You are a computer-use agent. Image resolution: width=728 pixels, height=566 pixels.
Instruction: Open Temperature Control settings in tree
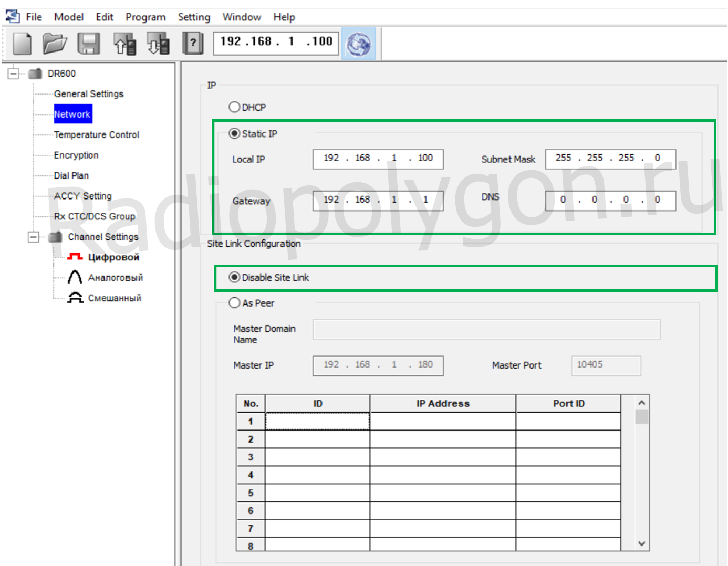click(x=97, y=135)
